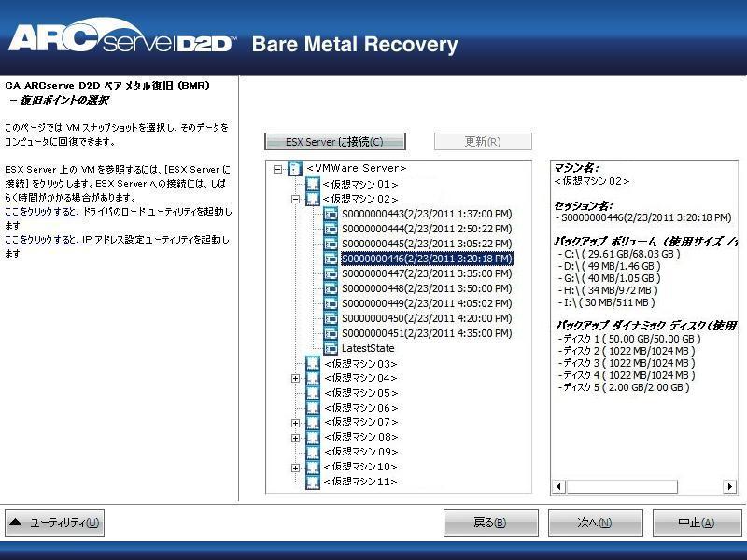Click the 戻る(B) back button
The image size is (747, 560).
pos(491,523)
